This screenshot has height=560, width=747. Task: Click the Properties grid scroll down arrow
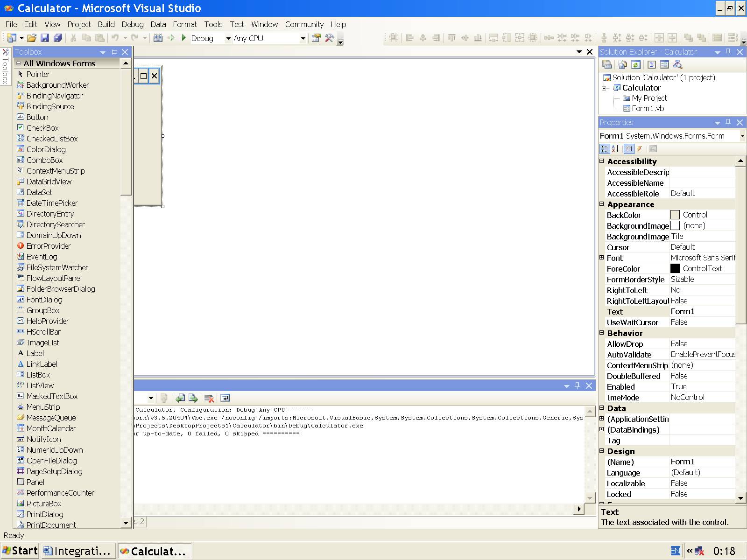click(x=740, y=498)
